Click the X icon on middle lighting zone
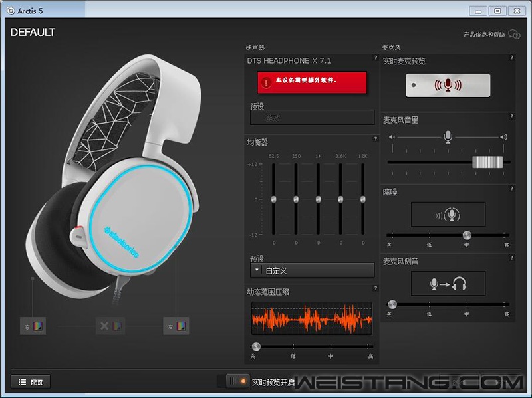Screen dimensions: 532x398 [104, 326]
